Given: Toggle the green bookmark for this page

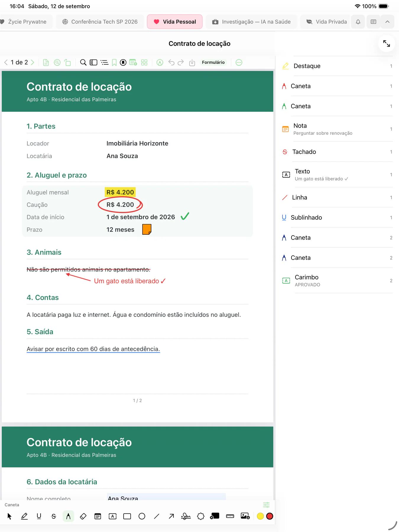Looking at the screenshot, I should click(x=114, y=62).
